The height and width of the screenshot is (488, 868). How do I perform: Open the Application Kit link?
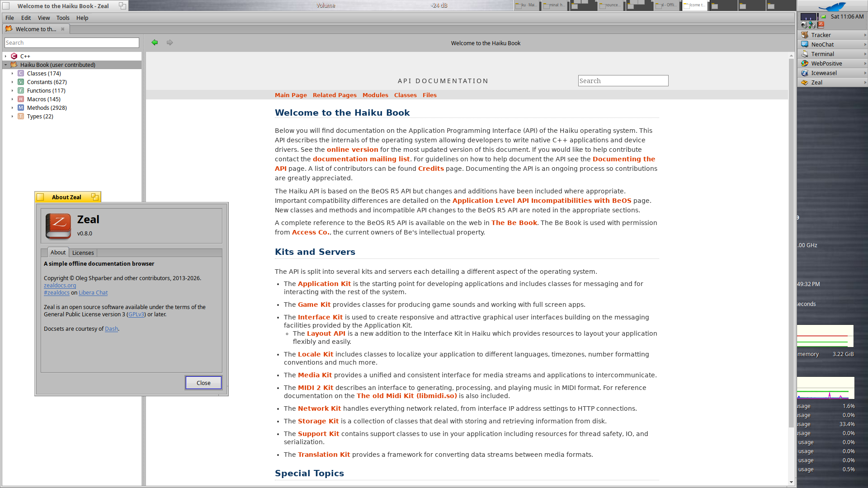(x=324, y=284)
